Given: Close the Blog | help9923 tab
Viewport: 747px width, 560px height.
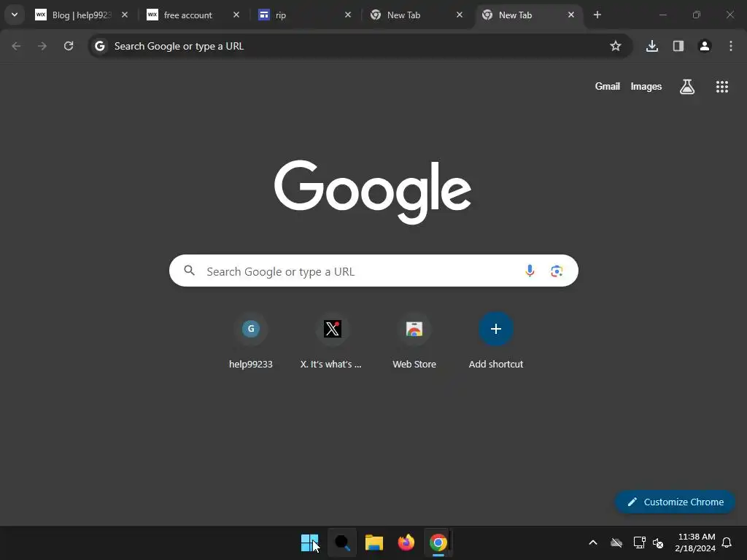Looking at the screenshot, I should pyautogui.click(x=124, y=15).
